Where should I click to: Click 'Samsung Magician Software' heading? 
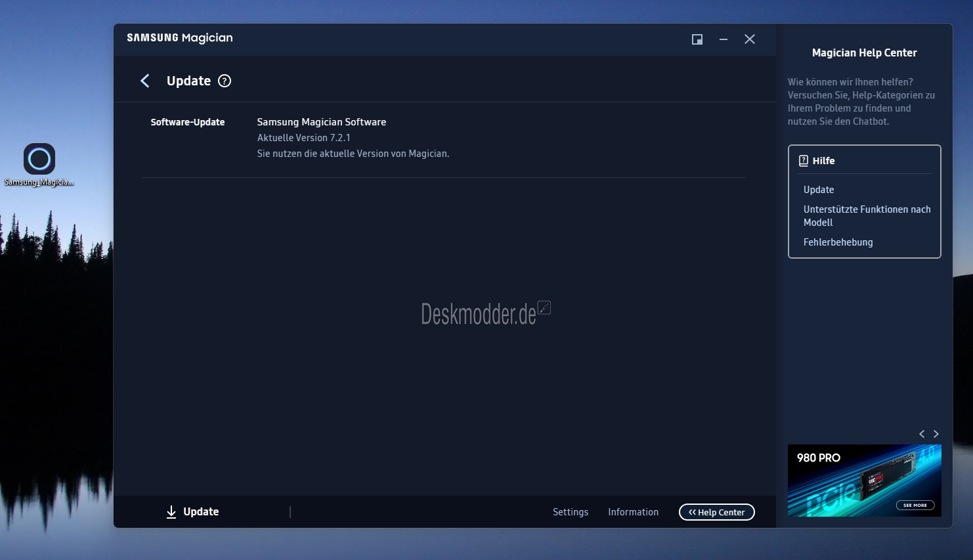tap(322, 122)
